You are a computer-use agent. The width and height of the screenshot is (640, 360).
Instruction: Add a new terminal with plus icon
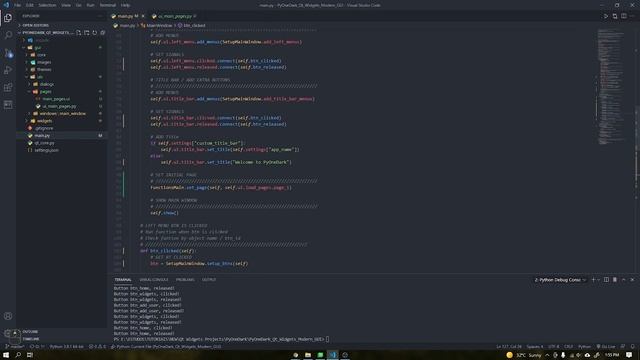(593, 280)
